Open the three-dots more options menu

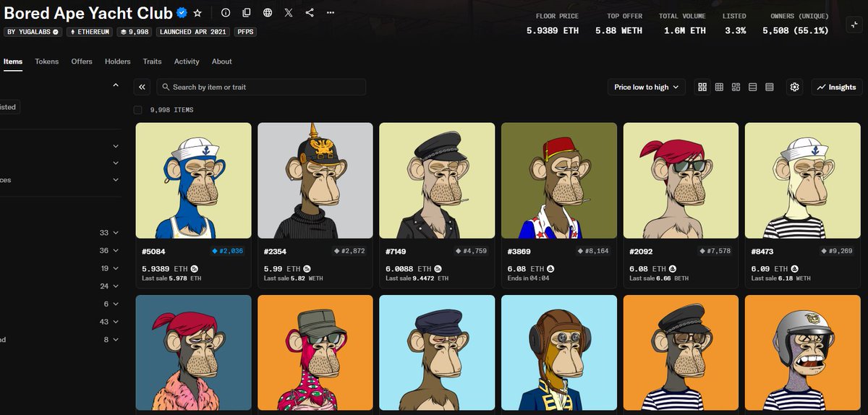pyautogui.click(x=331, y=13)
